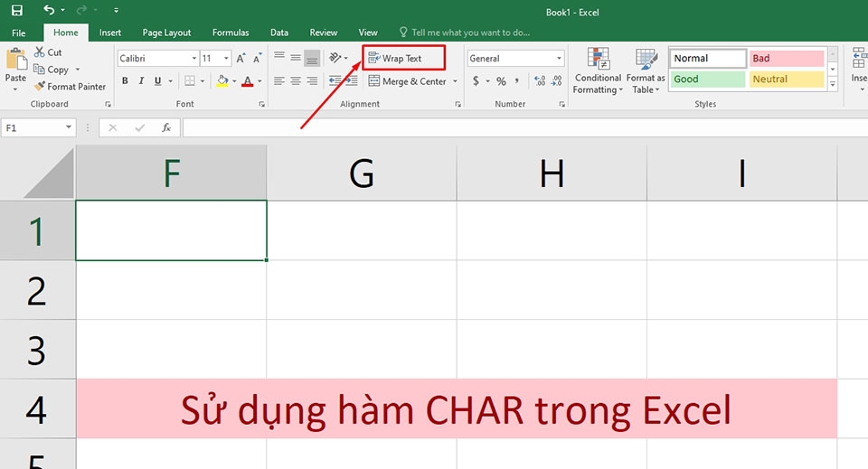This screenshot has width=868, height=469.
Task: Expand the Underline style arrow
Action: [x=171, y=81]
